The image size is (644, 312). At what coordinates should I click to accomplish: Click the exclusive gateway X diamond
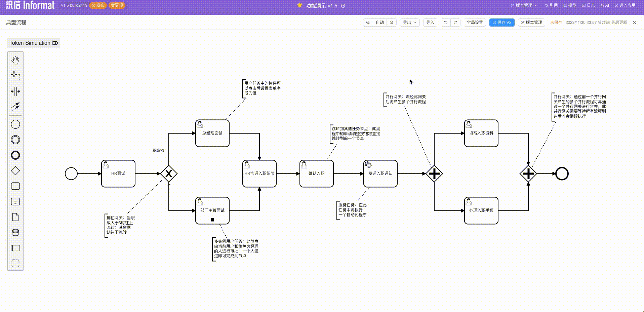(169, 173)
